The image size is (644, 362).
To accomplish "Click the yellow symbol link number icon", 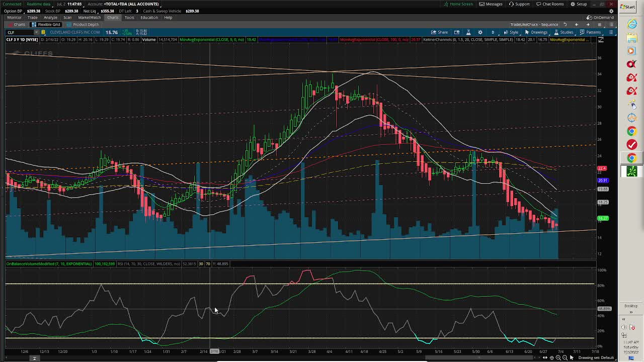I will (43, 32).
